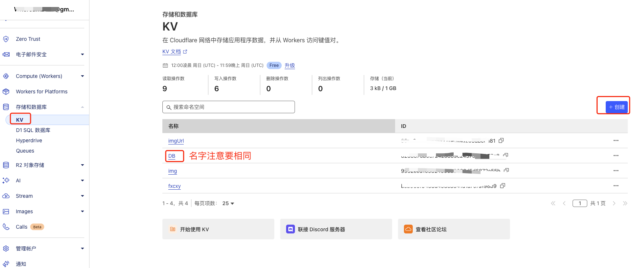This screenshot has width=644, height=268.
Task: Open Zero Trust in the sidebar
Action: click(28, 39)
